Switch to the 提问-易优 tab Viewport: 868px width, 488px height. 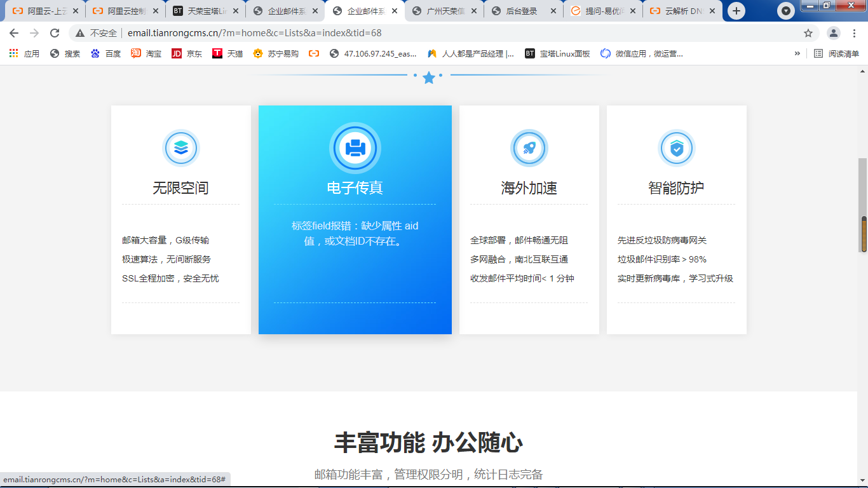[x=602, y=11]
